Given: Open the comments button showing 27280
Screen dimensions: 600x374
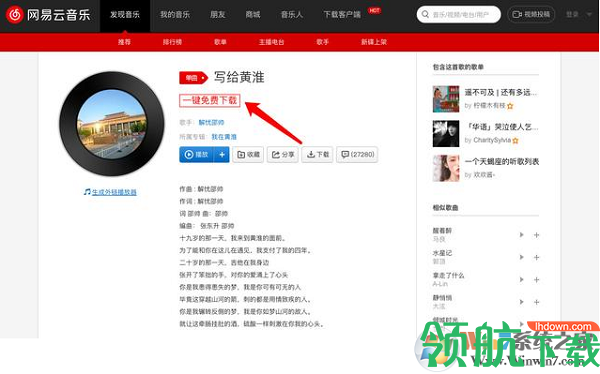Looking at the screenshot, I should pos(357,155).
